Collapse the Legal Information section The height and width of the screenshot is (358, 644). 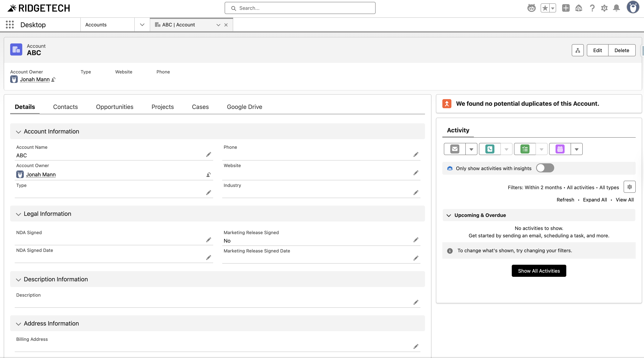[x=217, y=214]
